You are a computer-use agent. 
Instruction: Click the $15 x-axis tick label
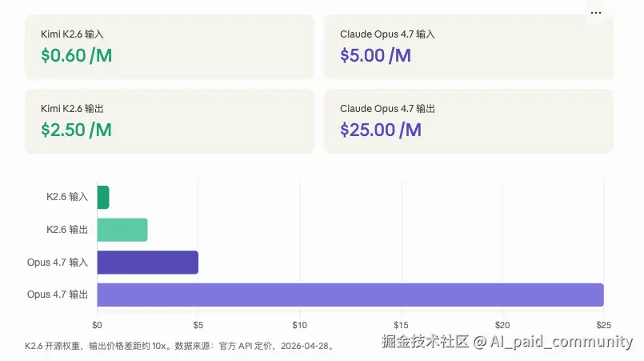click(401, 325)
